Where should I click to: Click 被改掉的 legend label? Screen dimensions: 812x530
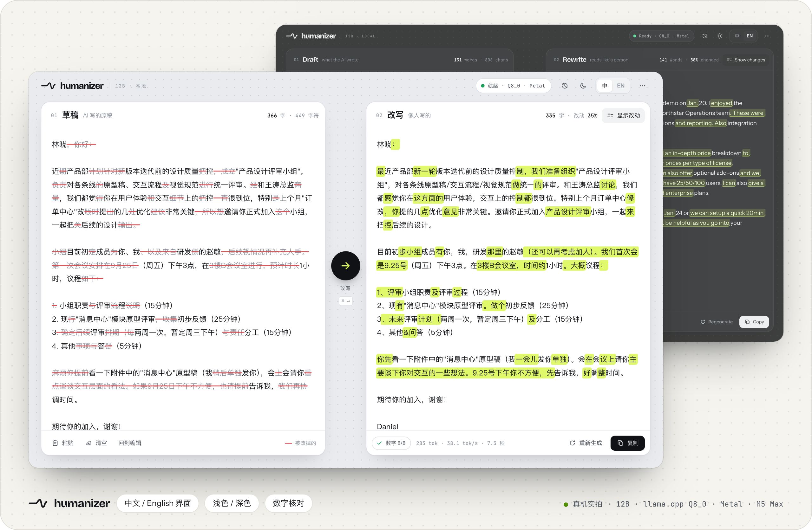coord(305,443)
